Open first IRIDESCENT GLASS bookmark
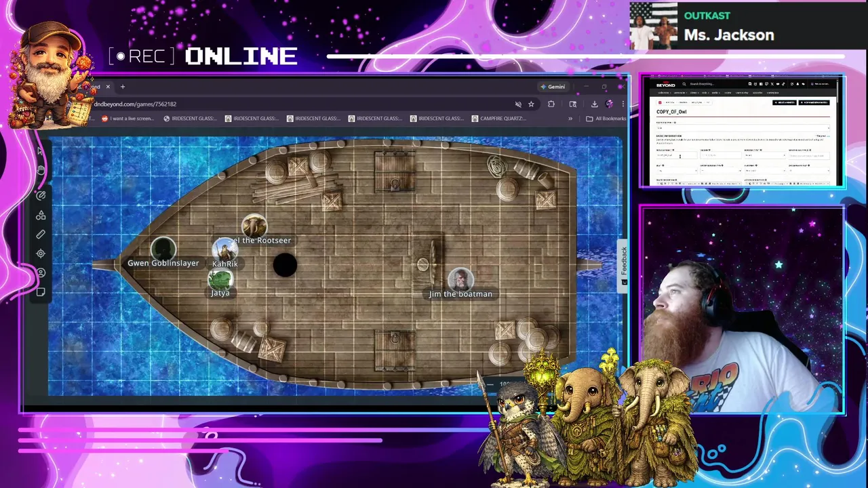This screenshot has height=488, width=868. [x=190, y=119]
